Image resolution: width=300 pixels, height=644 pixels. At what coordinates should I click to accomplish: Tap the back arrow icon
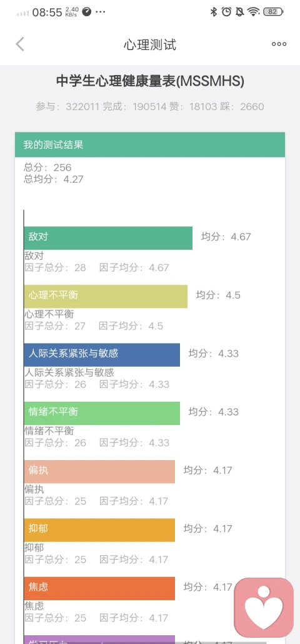coord(20,44)
